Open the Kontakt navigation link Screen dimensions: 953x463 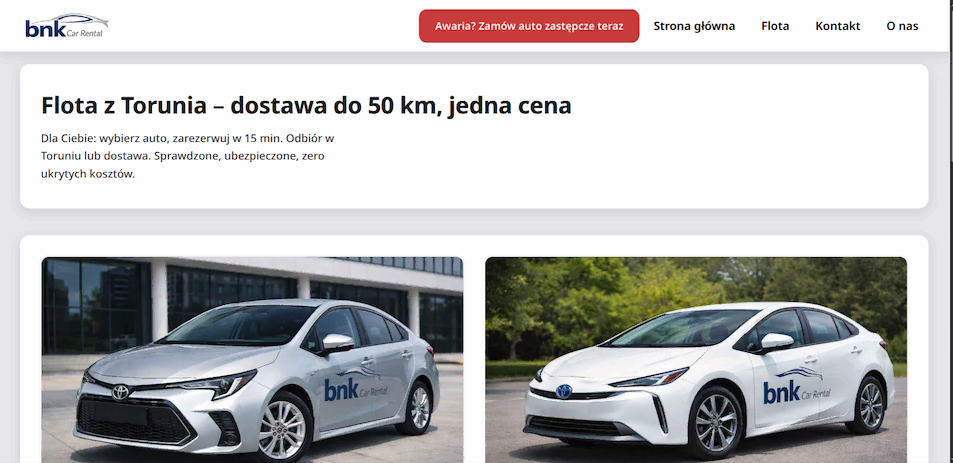coord(838,26)
